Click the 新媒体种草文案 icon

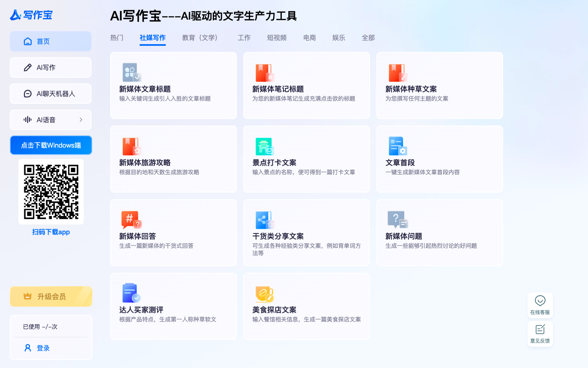[398, 73]
